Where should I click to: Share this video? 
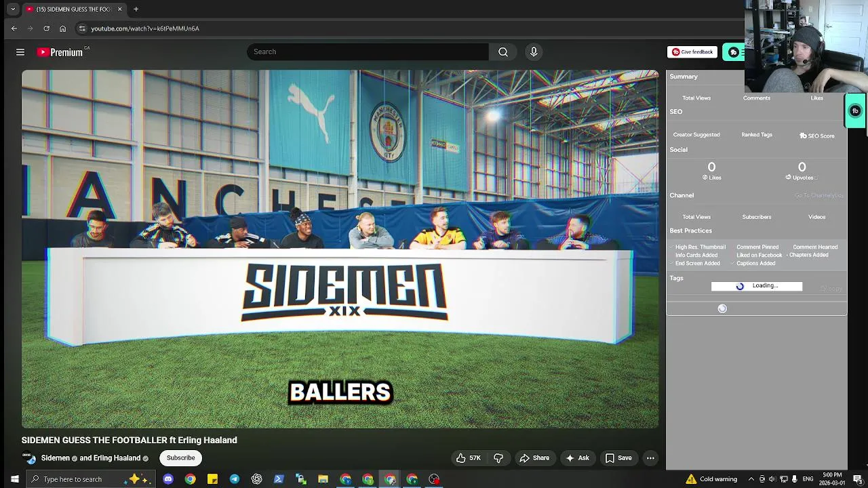(x=534, y=458)
